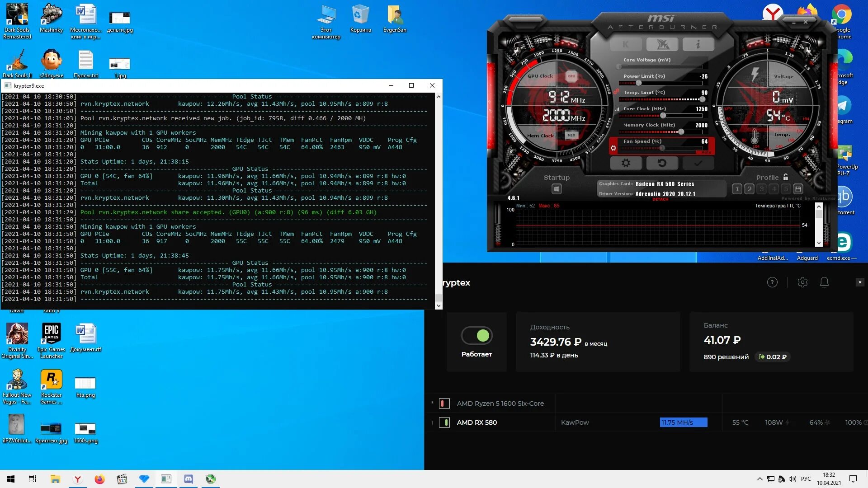This screenshot has width=868, height=488.
Task: Select Afterburner profile slot 2
Action: (x=749, y=189)
